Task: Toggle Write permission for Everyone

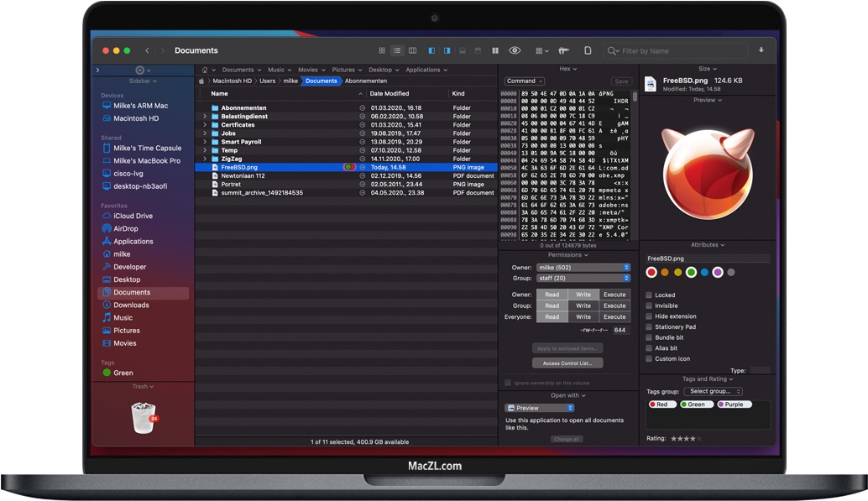Action: coord(583,316)
